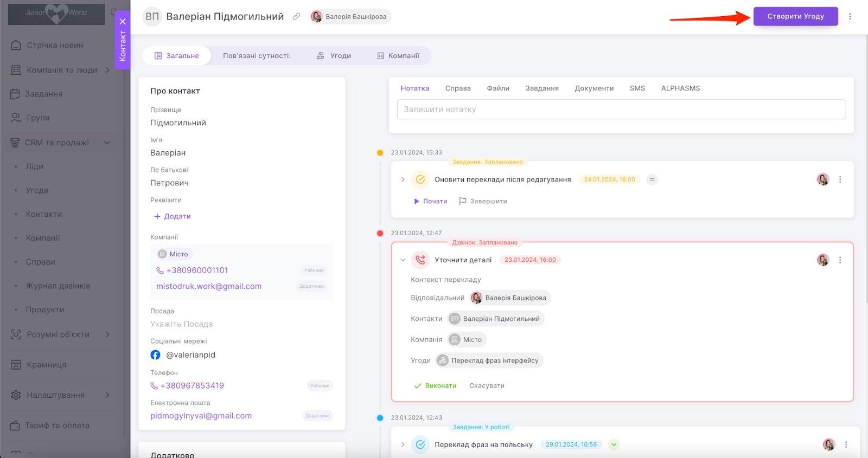The image size is (868, 458).
Task: Collapse the Уточнити деталі call card
Action: tap(403, 260)
